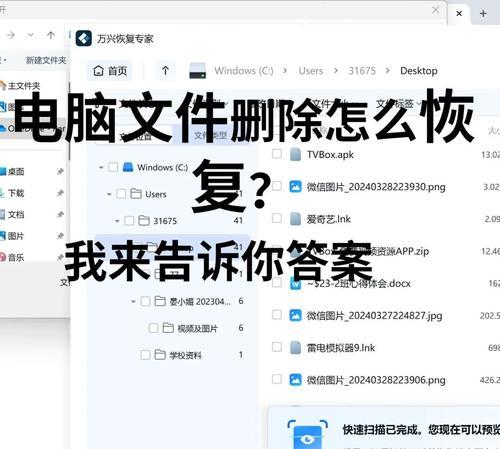Close the current Explorer tab
This screenshot has height=449, width=500.
pyautogui.click(x=459, y=13)
